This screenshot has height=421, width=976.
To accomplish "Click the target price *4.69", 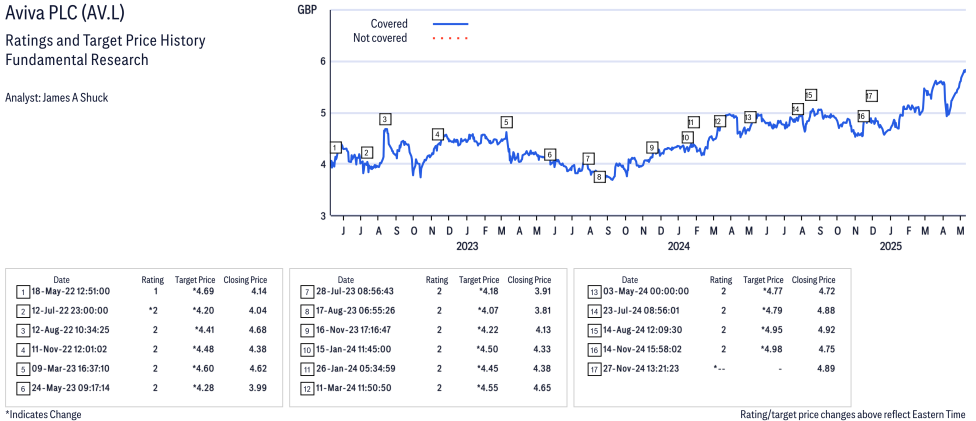I will coord(204,291).
